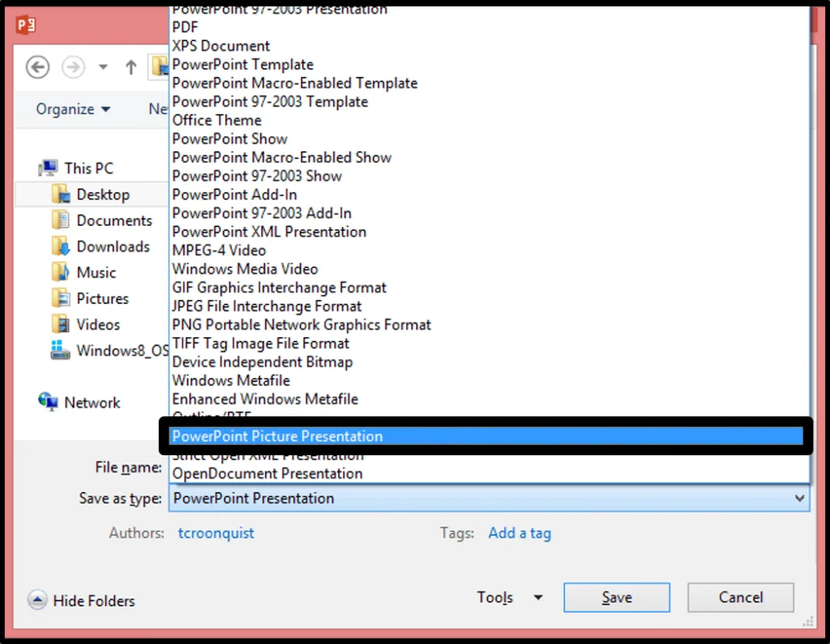Screen dimensions: 830x644
Task: Open the recent locations dropdown arrow
Action: (x=103, y=67)
